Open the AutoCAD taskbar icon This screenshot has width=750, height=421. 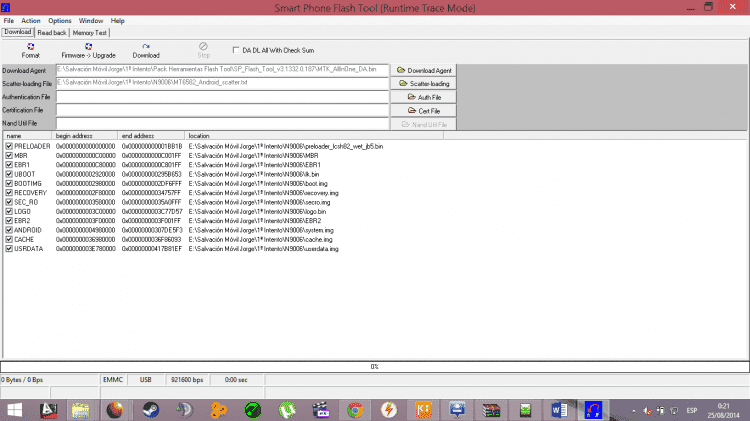[48, 410]
